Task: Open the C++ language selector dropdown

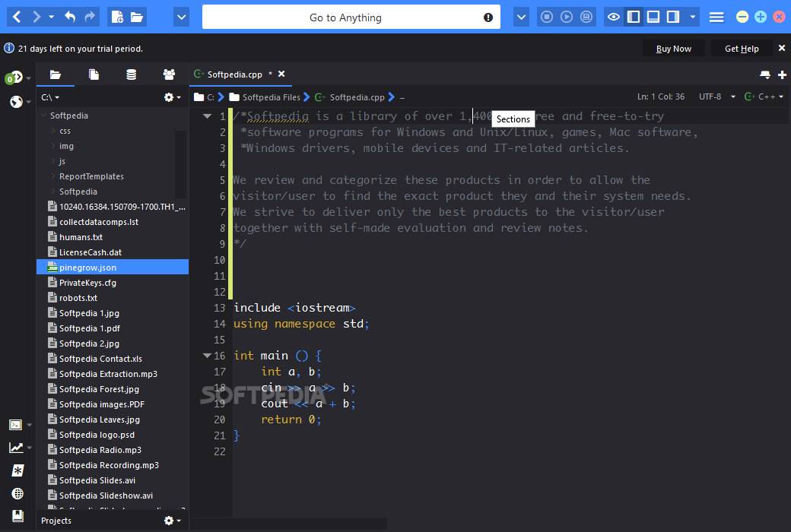Action: [764, 97]
